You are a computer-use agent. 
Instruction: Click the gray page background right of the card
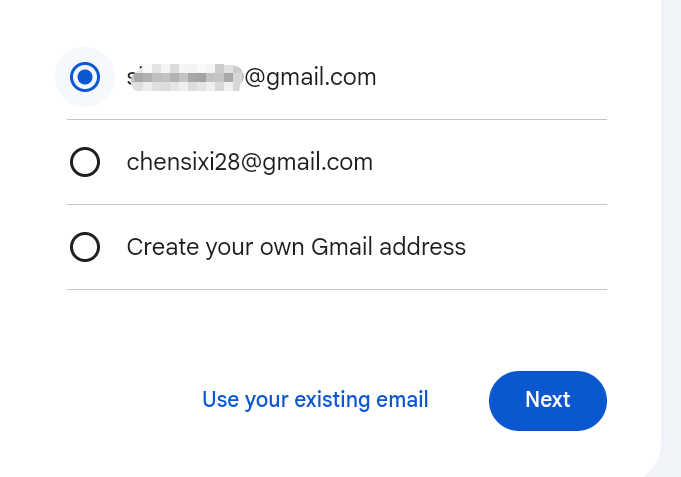672,200
